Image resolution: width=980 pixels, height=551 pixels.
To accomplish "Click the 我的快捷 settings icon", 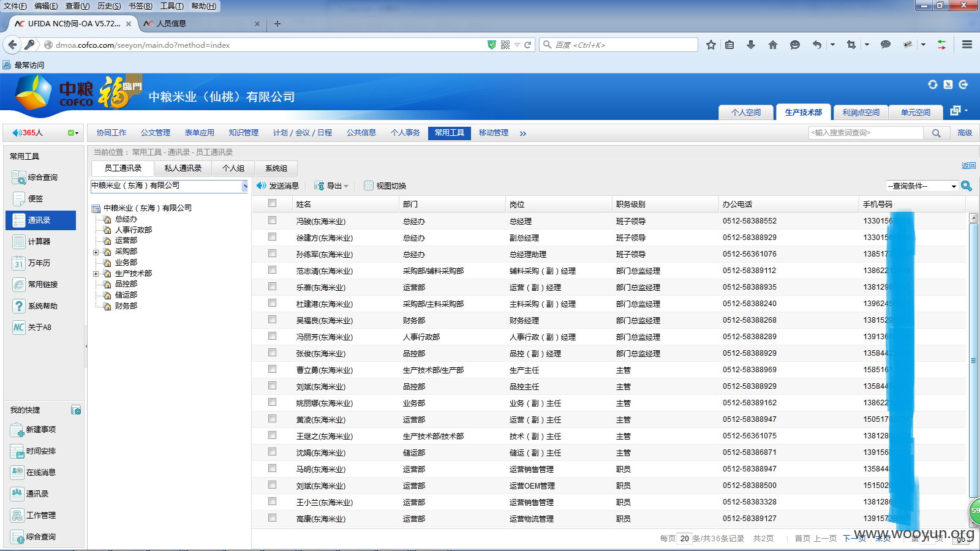I will (76, 410).
